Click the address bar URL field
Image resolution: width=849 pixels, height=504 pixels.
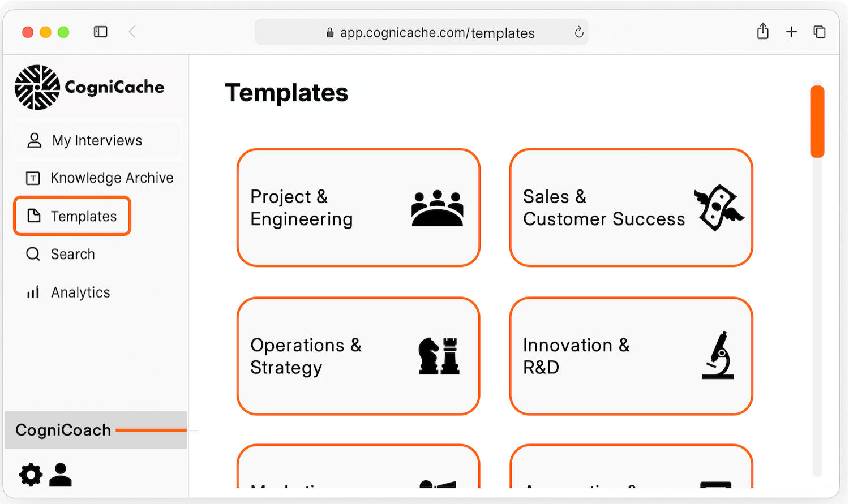(x=436, y=33)
